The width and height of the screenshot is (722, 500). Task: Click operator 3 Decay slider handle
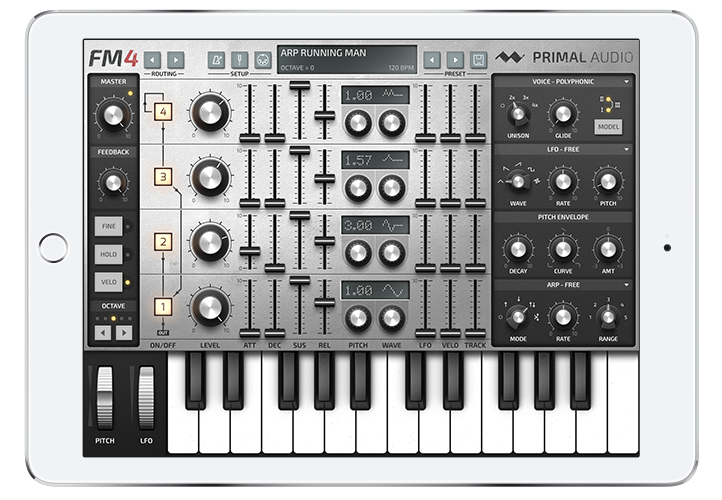pyautogui.click(x=275, y=203)
